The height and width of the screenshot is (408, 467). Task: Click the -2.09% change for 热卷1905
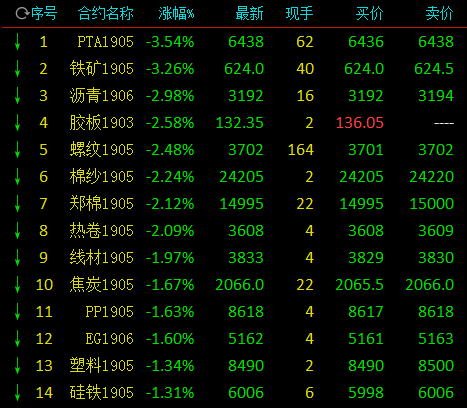point(170,231)
